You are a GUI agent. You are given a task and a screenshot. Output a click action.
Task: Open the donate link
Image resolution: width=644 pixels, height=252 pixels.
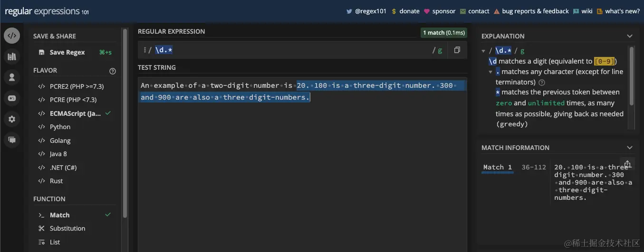(x=405, y=11)
